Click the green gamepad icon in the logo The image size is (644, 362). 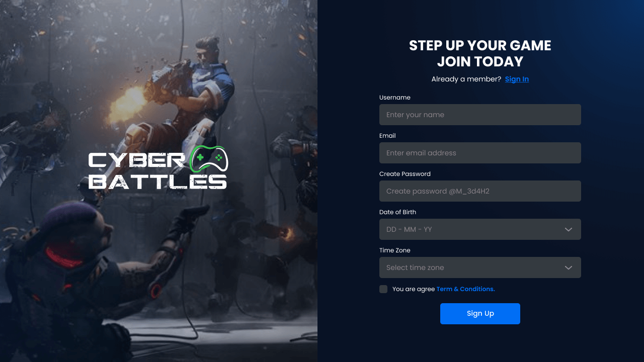tap(210, 159)
